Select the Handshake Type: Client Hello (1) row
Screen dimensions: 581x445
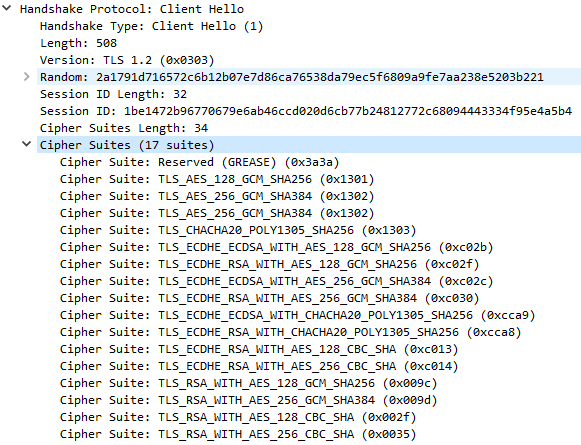pos(152,26)
